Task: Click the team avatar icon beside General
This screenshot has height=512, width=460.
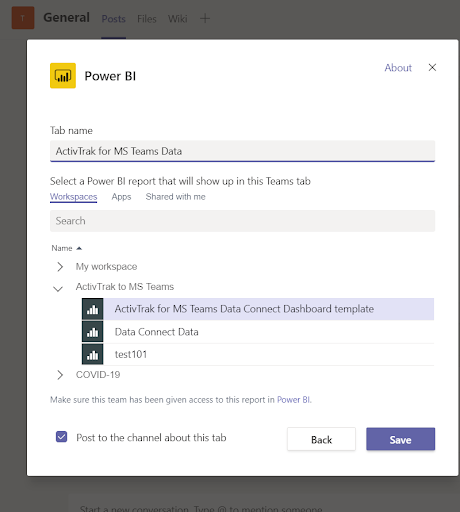Action: tap(23, 18)
